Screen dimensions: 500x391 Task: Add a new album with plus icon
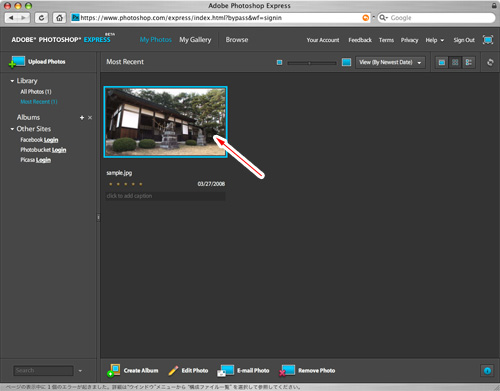click(82, 118)
